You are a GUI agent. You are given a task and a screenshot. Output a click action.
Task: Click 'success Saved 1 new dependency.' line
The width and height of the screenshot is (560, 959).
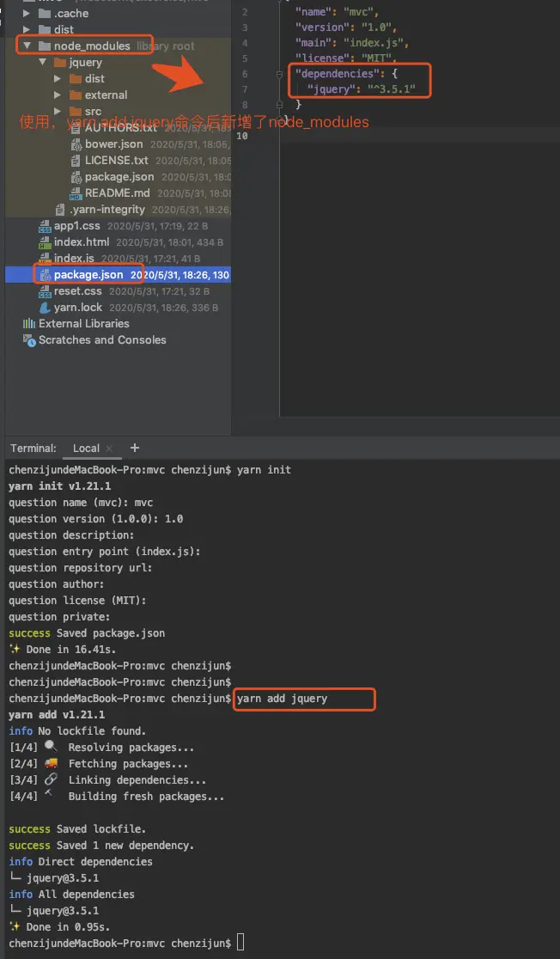click(x=101, y=846)
